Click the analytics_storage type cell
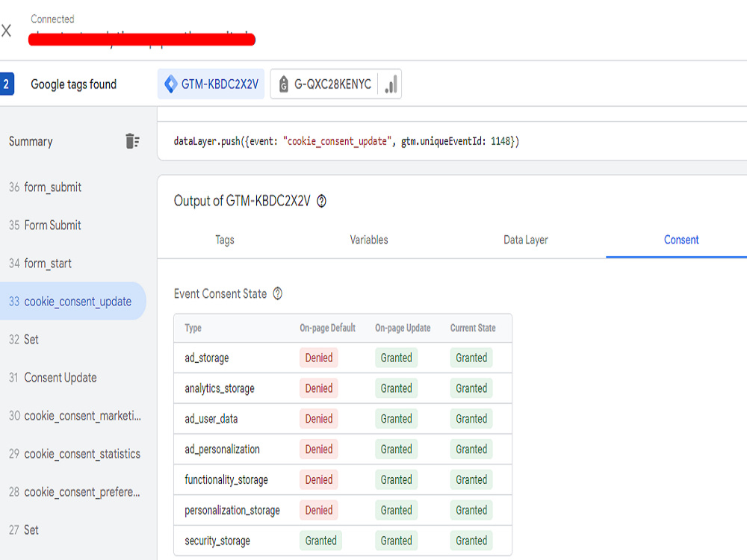This screenshot has height=560, width=747. [x=220, y=388]
